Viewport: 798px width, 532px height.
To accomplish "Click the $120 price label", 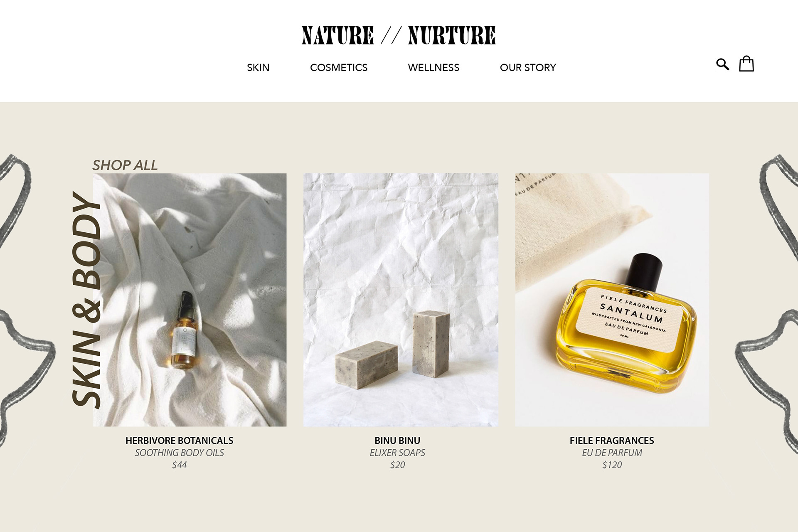I will click(x=612, y=465).
